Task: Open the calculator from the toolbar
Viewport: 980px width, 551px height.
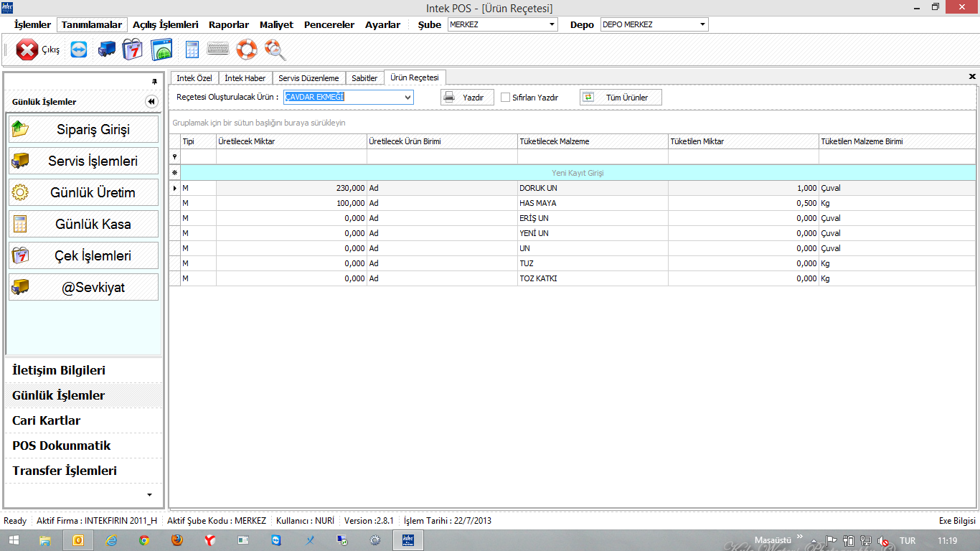Action: pyautogui.click(x=192, y=50)
